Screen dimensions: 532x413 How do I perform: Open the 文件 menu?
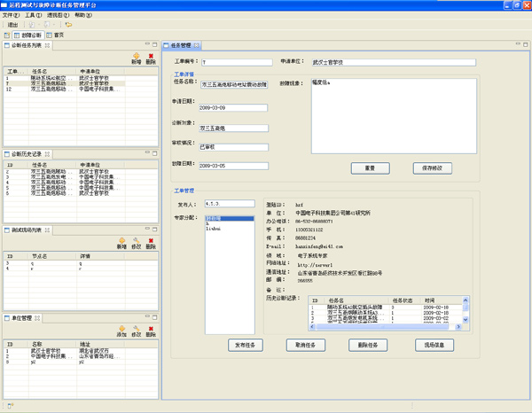click(x=9, y=15)
